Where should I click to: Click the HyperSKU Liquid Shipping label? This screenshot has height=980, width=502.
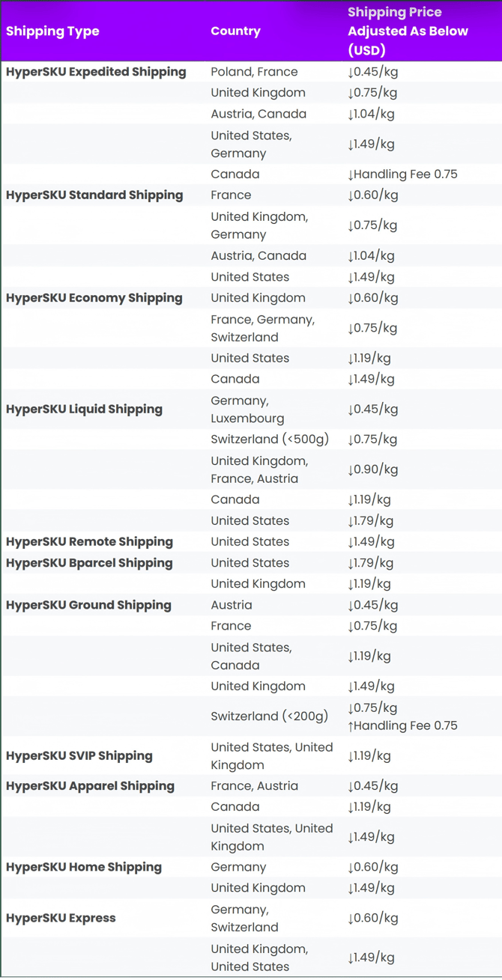coord(84,410)
